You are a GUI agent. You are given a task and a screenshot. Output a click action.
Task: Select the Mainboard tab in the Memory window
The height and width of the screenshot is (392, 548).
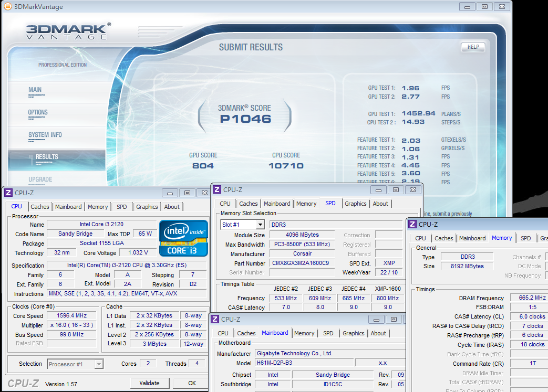(472, 238)
